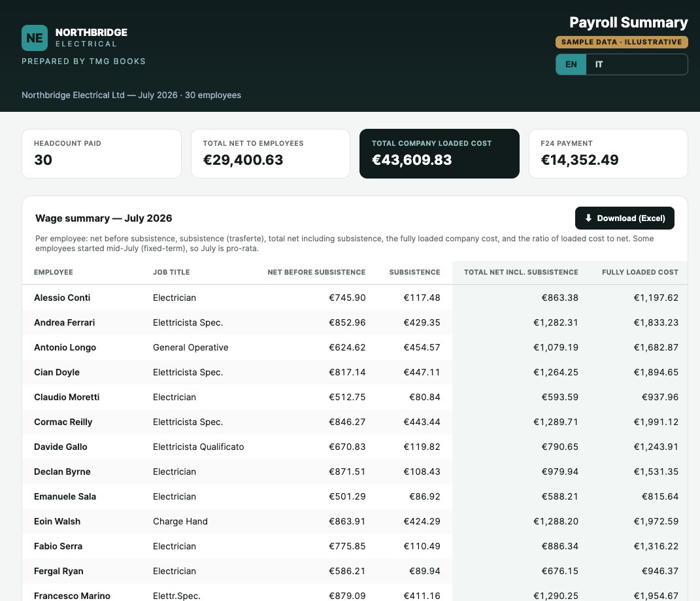Click the NE logo badge
This screenshot has width=700, height=601.
[x=35, y=38]
